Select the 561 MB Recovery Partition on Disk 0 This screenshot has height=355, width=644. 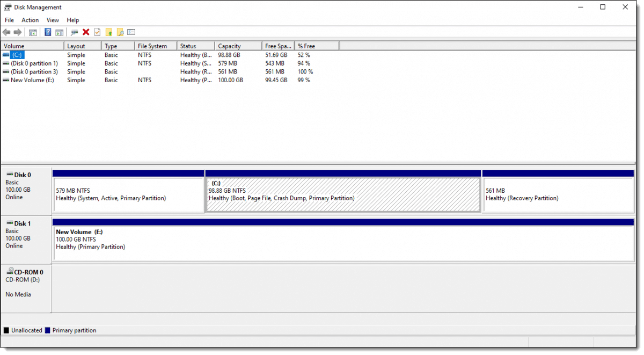pyautogui.click(x=558, y=191)
